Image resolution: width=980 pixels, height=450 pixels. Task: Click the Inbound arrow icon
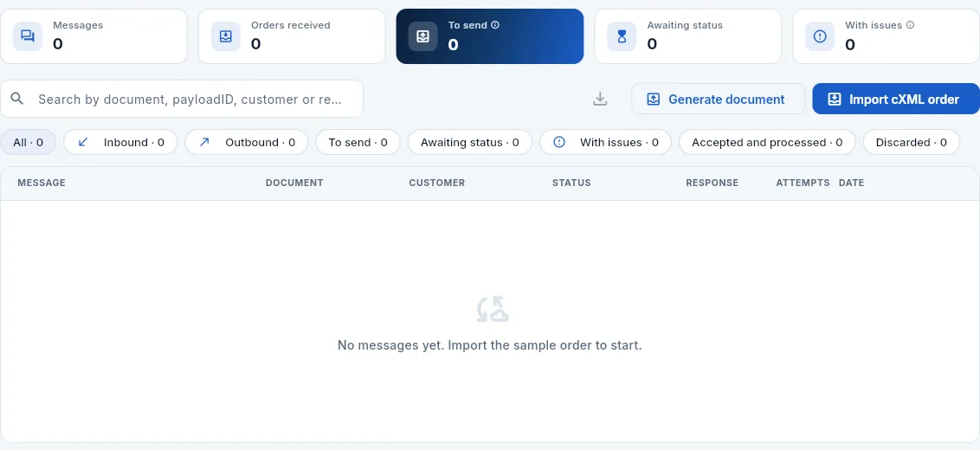(82, 143)
